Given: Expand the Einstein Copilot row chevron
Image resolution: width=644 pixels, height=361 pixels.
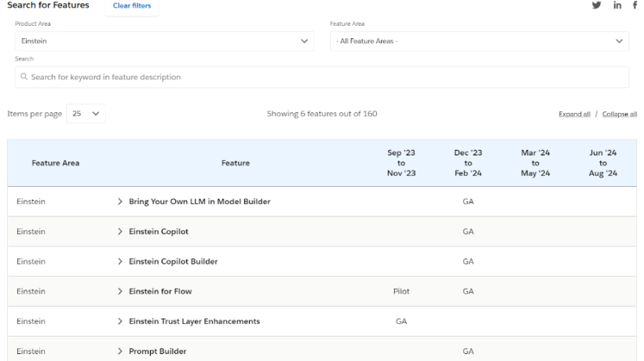Looking at the screenshot, I should (x=120, y=232).
